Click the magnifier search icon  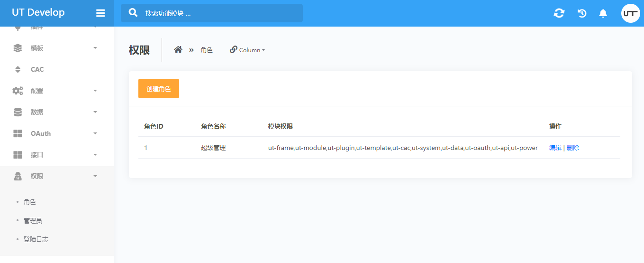click(133, 13)
